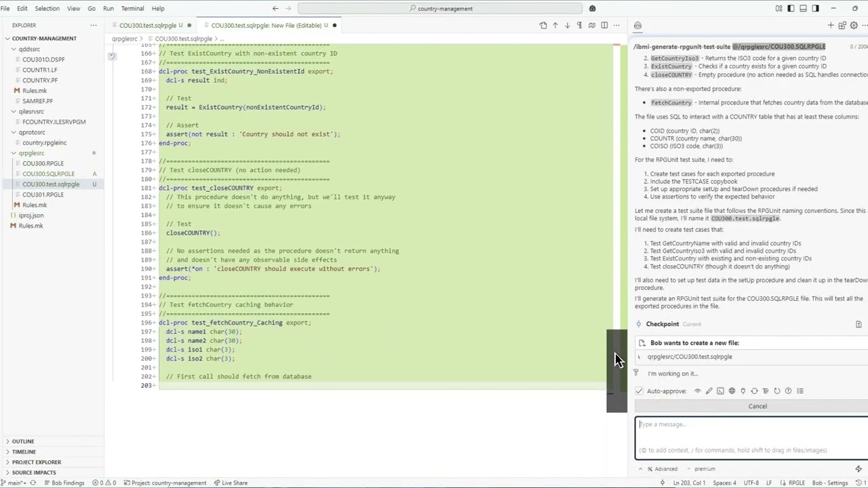
Task: Collapse the COUNTRY-MANAGEMENT root folder
Action: coord(44,39)
